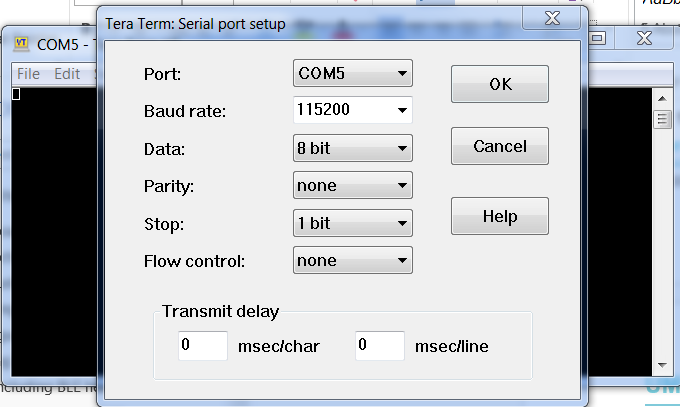Click the scrollbar up arrow in terminal window
The width and height of the screenshot is (680, 407).
[x=662, y=99]
